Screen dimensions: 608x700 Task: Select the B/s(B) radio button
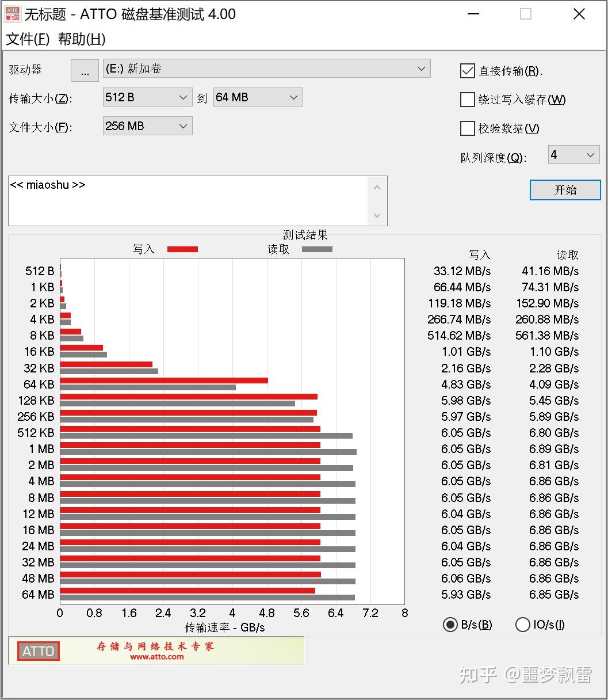point(451,624)
